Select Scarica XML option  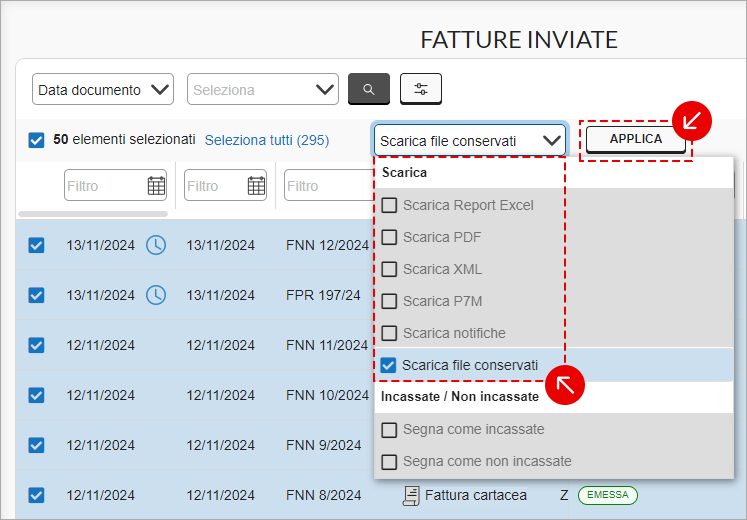pos(554,269)
